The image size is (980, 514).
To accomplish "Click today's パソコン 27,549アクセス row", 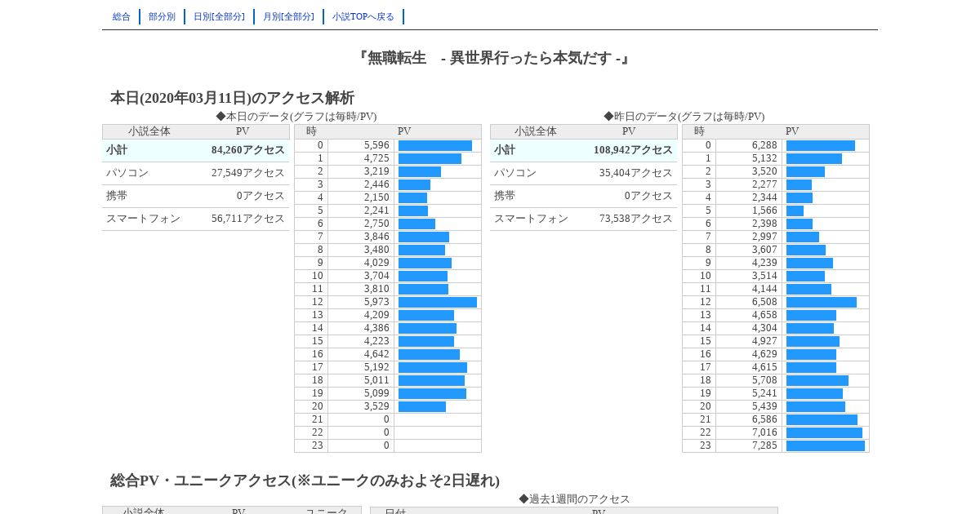I will (x=196, y=173).
